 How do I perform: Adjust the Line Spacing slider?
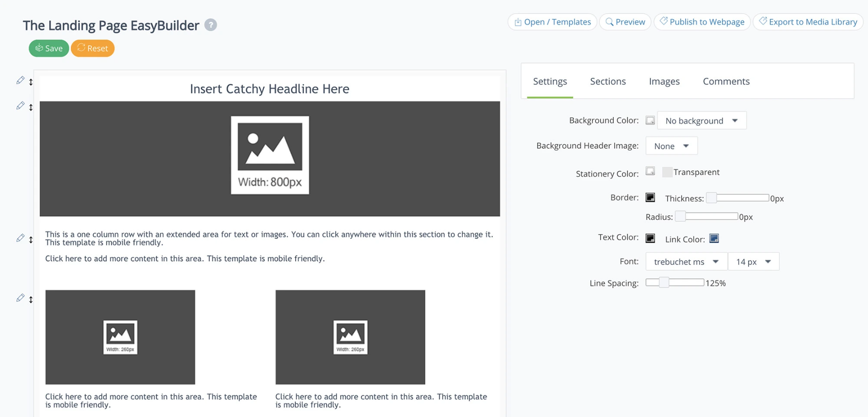[675, 283]
